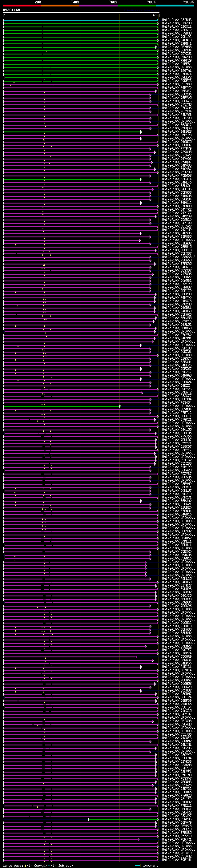Image resolution: width=197 pixels, height=868 pixels.
Task: Open the UniRef100_B7SDH3 hit link
Action: (x=177, y=33)
